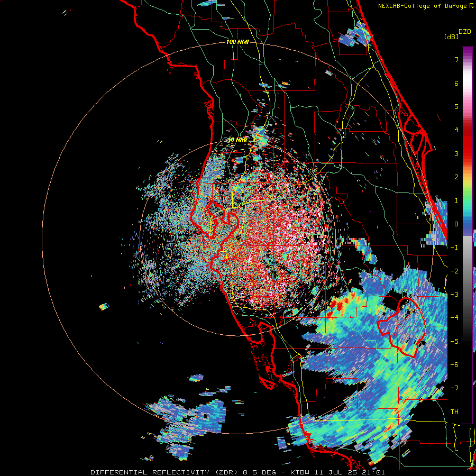Click the DZD legend title
The height and width of the screenshot is (476, 476).
[464, 32]
